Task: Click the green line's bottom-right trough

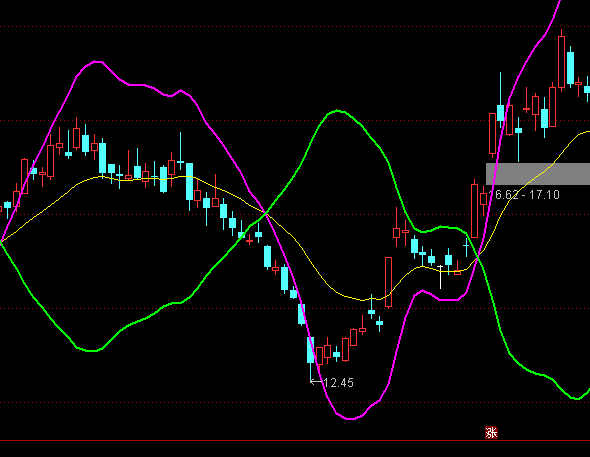Action: [576, 398]
